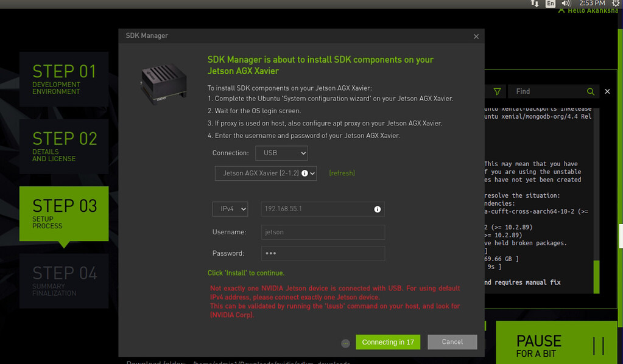
Task: Go to STEP 01 Development Environment
Action: pyautogui.click(x=64, y=79)
